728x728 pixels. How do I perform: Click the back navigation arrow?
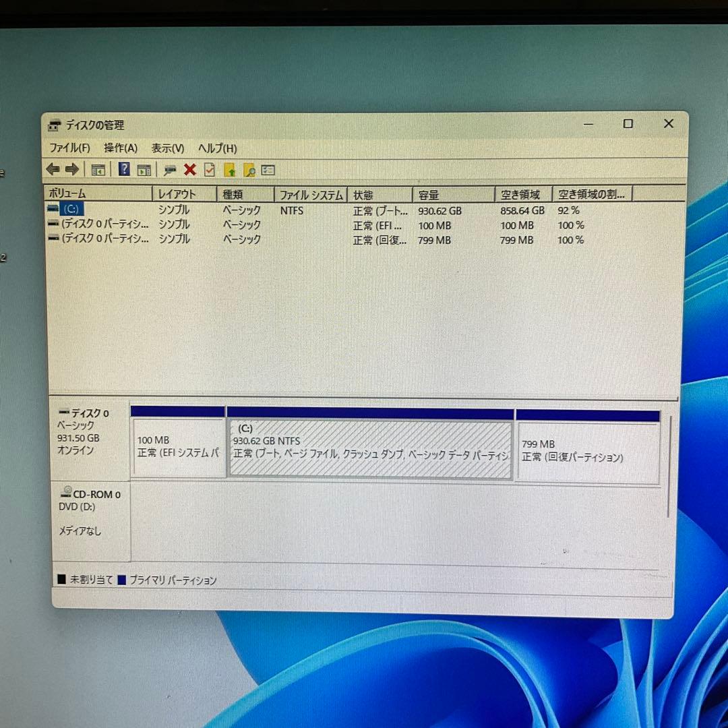click(53, 169)
